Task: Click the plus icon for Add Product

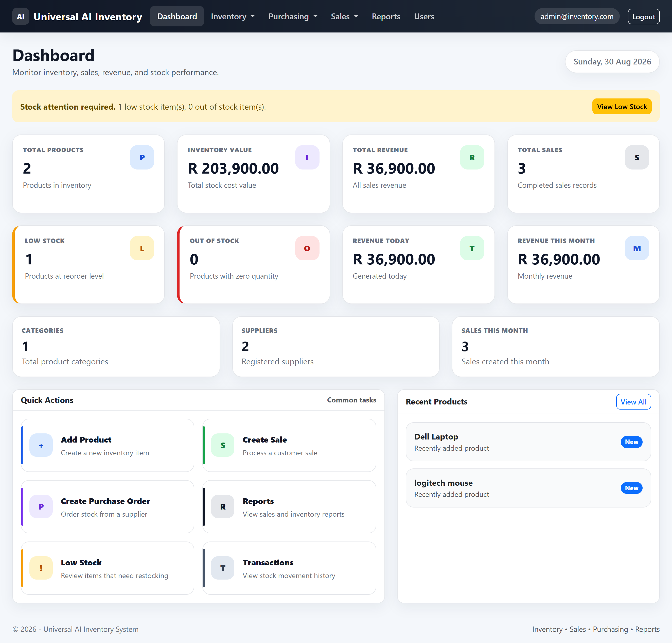Action: [x=41, y=445]
